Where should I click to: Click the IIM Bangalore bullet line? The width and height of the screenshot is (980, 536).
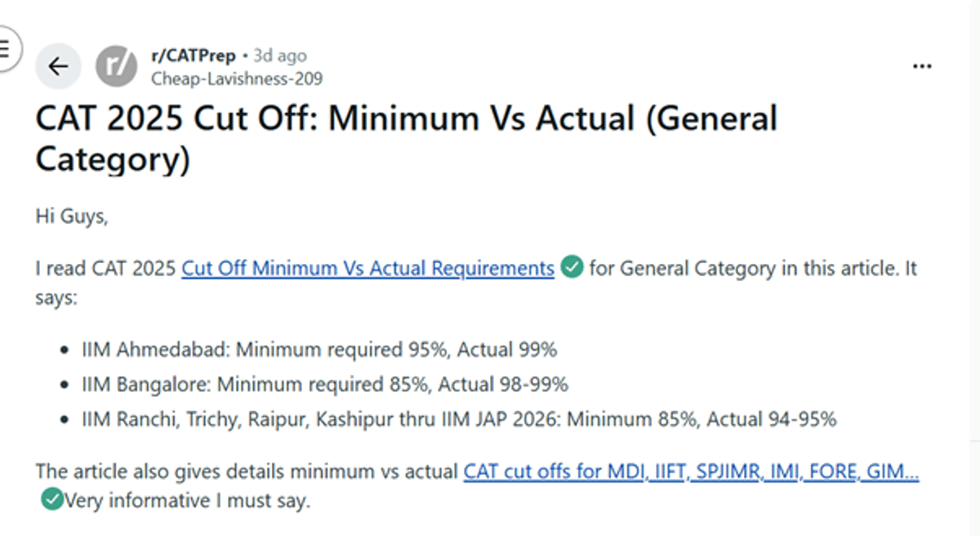324,384
